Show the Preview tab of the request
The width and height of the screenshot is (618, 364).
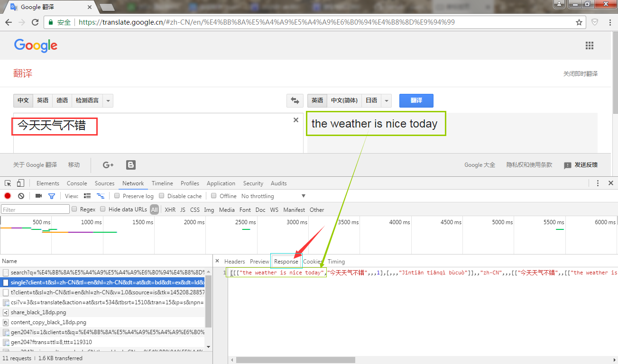(259, 262)
